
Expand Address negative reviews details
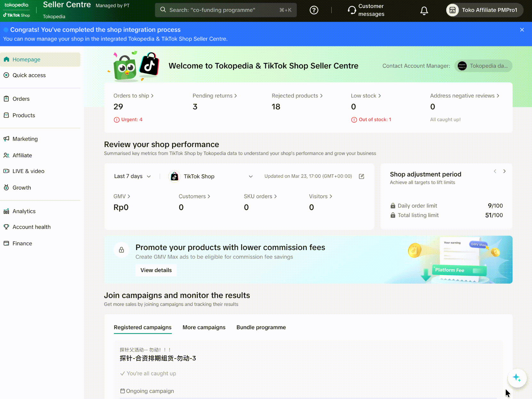point(465,96)
